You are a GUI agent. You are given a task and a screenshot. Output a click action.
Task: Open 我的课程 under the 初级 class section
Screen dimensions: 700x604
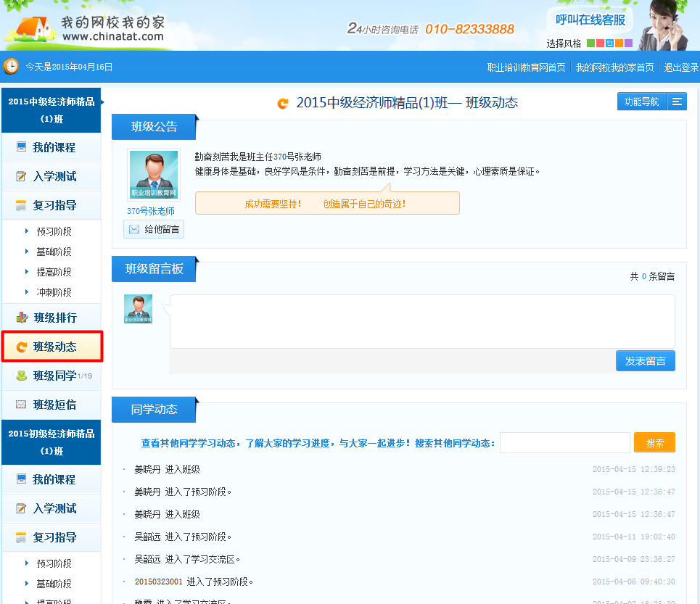pos(54,479)
